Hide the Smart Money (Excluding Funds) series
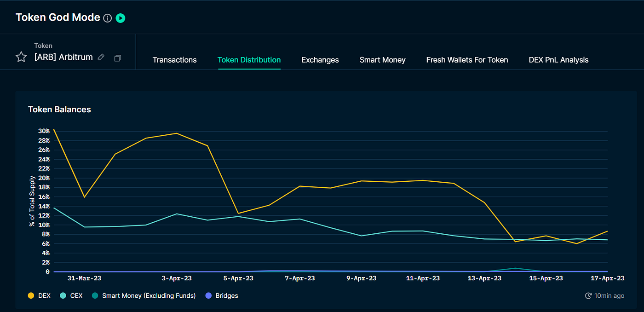 pos(144,295)
